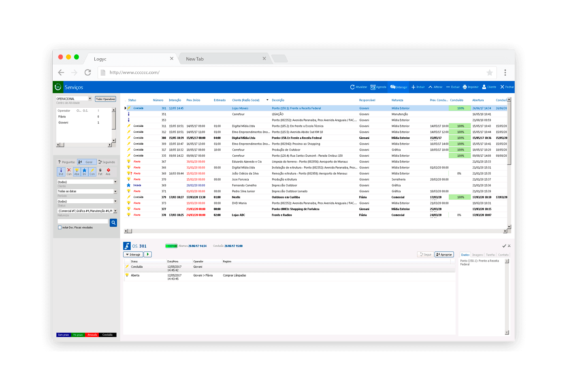Open the Agenda calendar
567x392 pixels.
pos(378,87)
